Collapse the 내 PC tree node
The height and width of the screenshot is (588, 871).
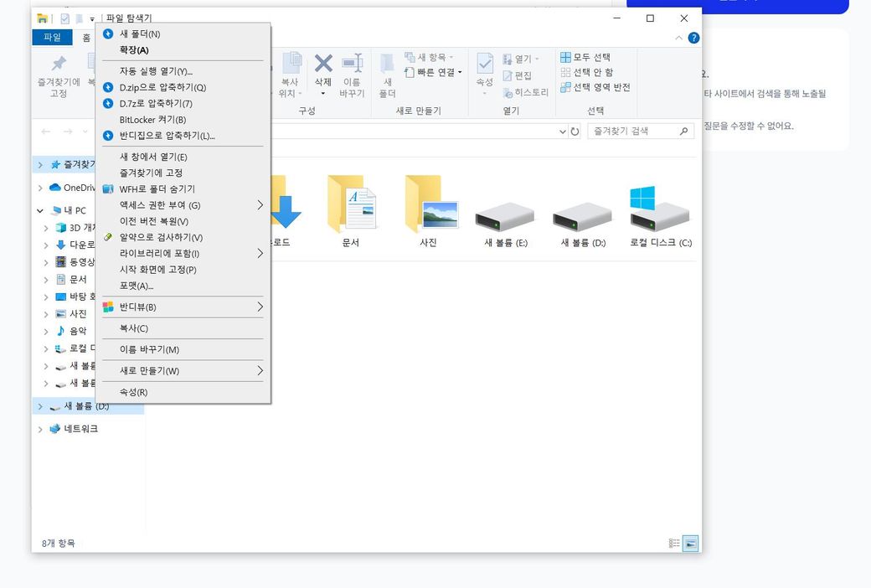click(x=40, y=211)
